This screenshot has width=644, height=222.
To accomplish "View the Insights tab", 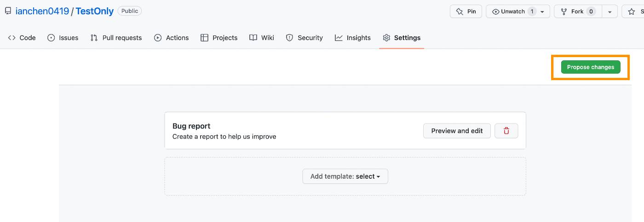I will [x=353, y=38].
